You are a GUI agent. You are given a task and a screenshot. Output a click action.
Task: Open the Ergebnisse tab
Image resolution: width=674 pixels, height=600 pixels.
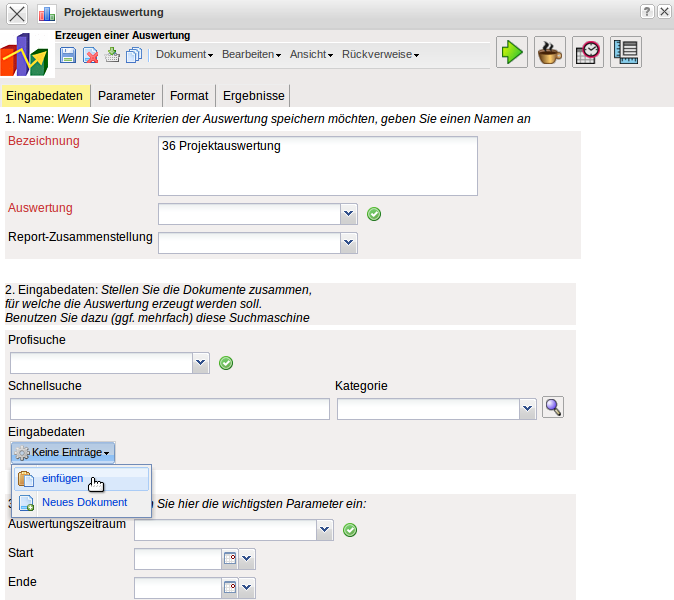click(x=253, y=96)
